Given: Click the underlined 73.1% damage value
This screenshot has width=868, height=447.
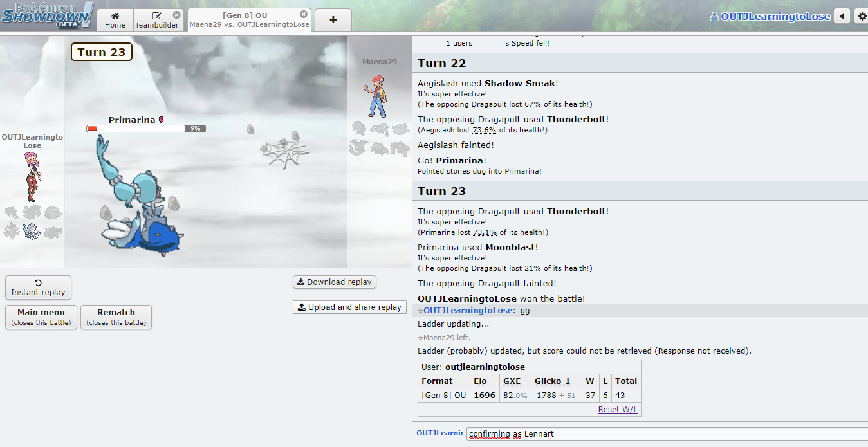Looking at the screenshot, I should click(485, 232).
